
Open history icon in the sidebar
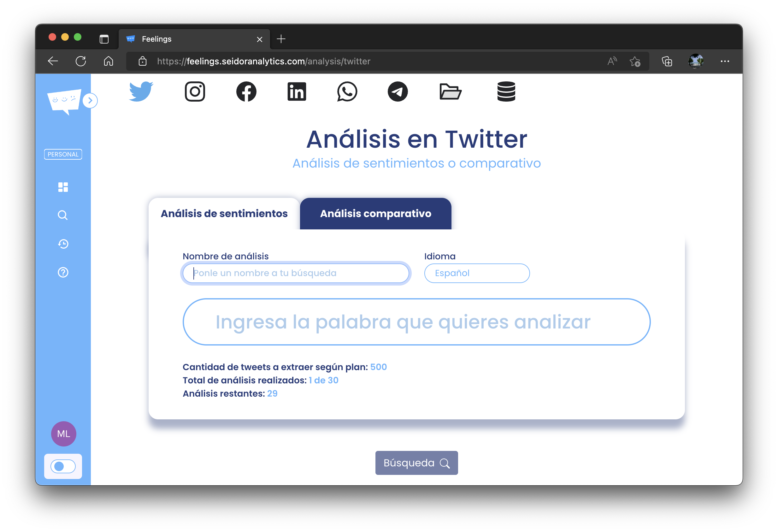tap(63, 244)
